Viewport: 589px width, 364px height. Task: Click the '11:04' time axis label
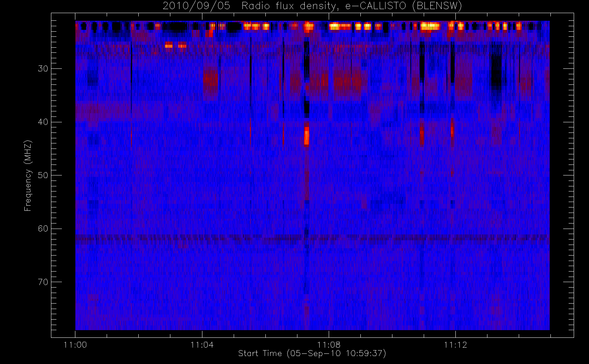tap(202, 345)
